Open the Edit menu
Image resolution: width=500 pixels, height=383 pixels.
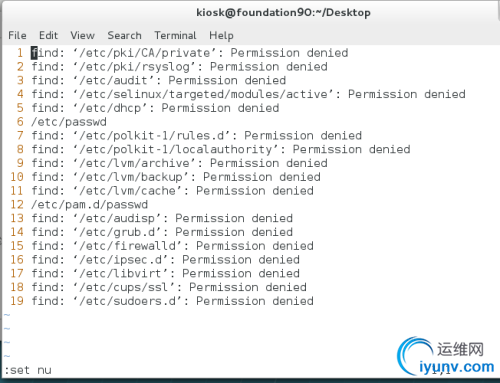pyautogui.click(x=48, y=35)
